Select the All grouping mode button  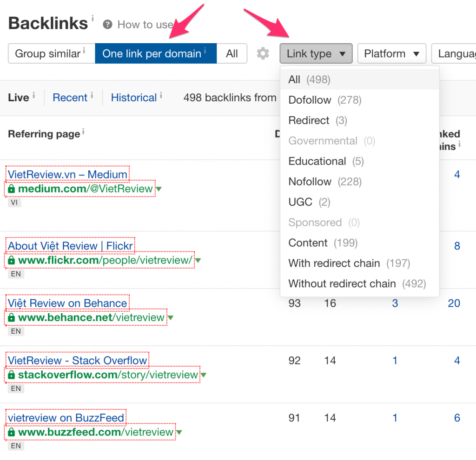click(232, 54)
